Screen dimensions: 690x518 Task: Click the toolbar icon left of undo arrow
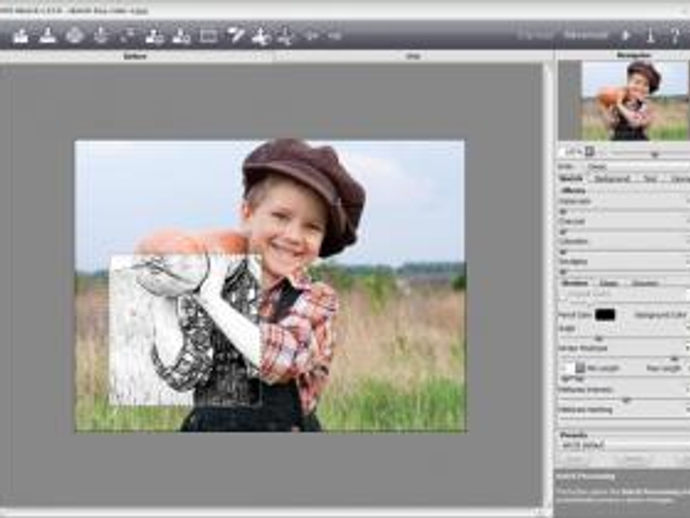[286, 36]
